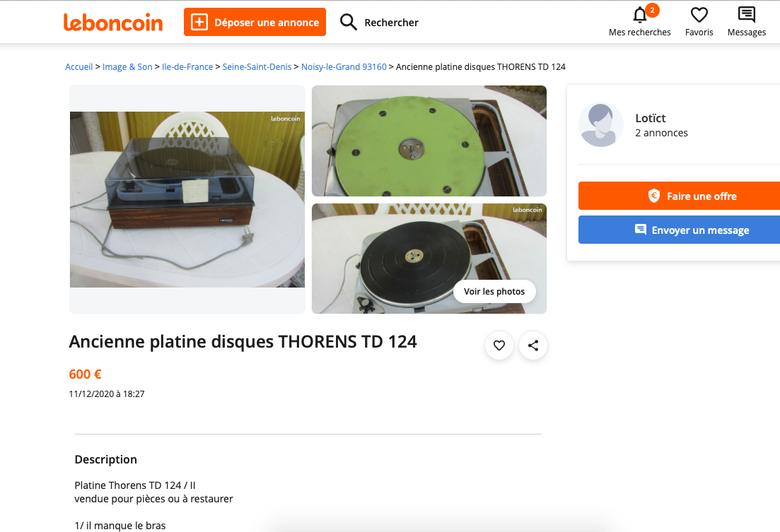780x532 pixels.
Task: Select Ile-de-France breadcrumb link
Action: (x=187, y=66)
